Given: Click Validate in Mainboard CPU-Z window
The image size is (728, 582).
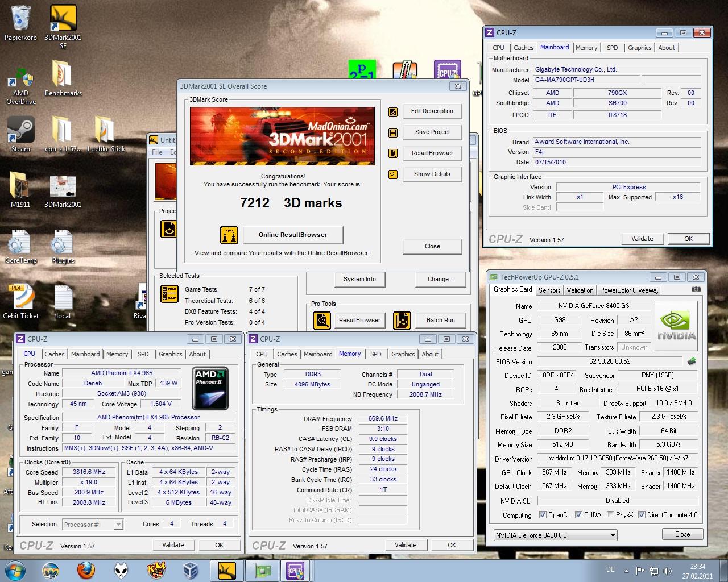Looking at the screenshot, I should tap(642, 239).
